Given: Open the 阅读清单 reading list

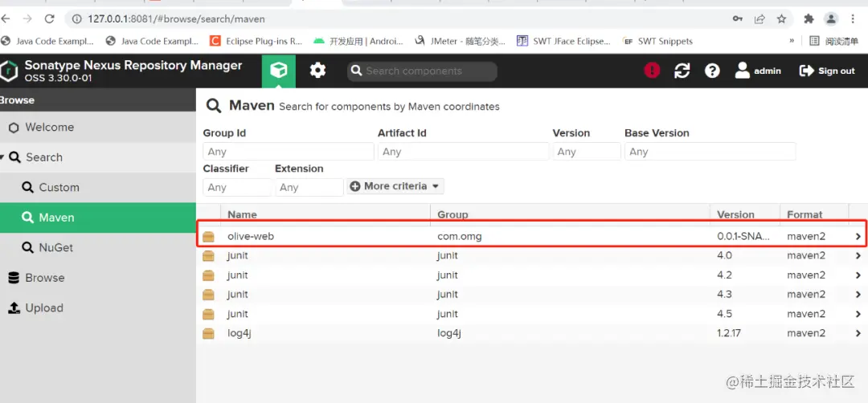Looking at the screenshot, I should pyautogui.click(x=833, y=41).
